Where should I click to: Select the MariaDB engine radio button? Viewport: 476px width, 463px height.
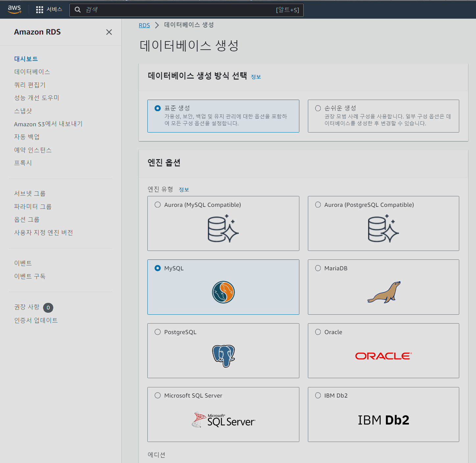tap(318, 268)
